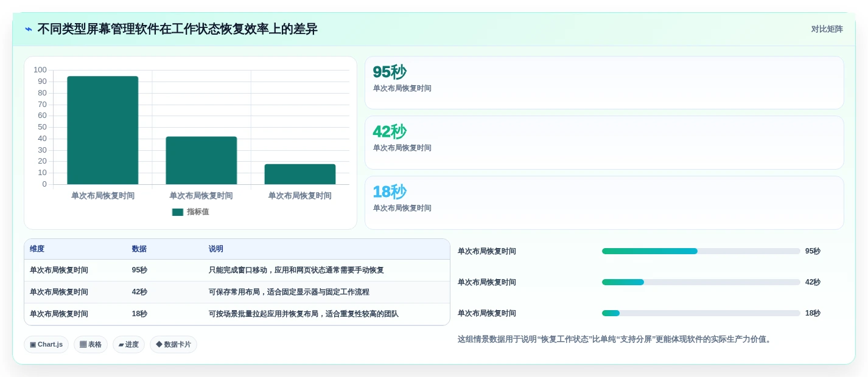Click the shortest chart bar near 18
This screenshot has height=377, width=868.
pyautogui.click(x=300, y=174)
